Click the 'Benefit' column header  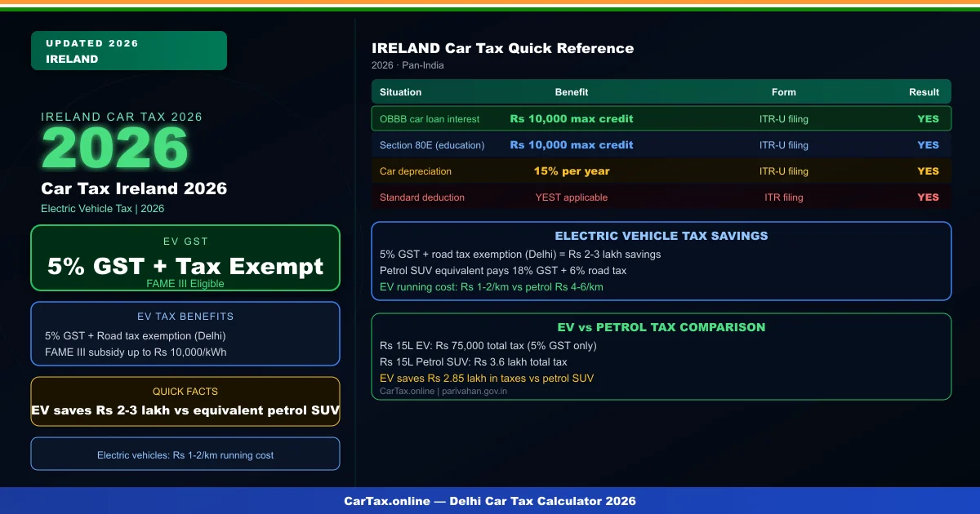(572, 92)
